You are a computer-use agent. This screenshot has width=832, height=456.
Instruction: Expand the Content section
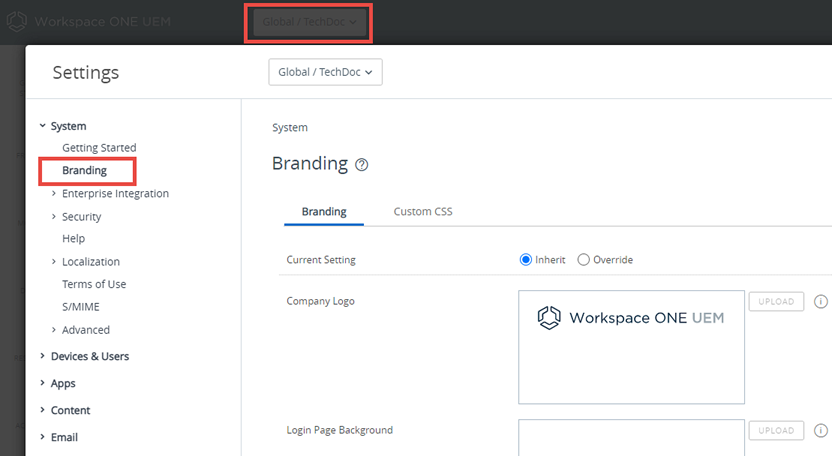42,410
